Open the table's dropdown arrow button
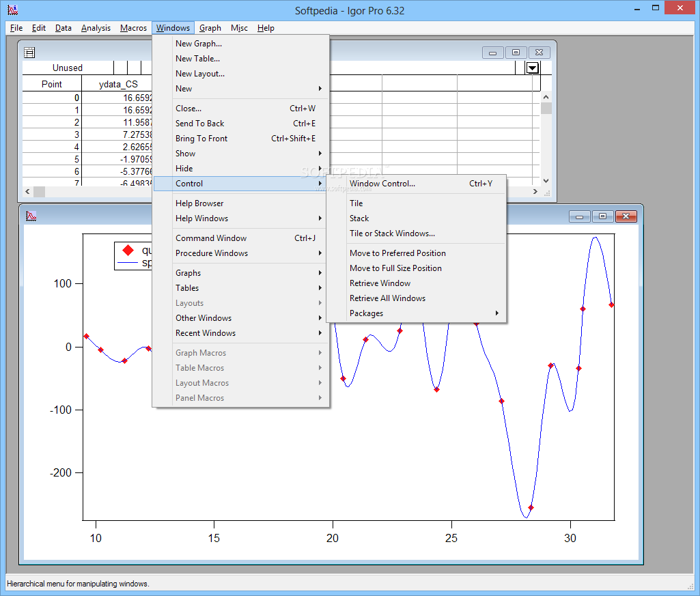The height and width of the screenshot is (596, 700). tap(532, 68)
